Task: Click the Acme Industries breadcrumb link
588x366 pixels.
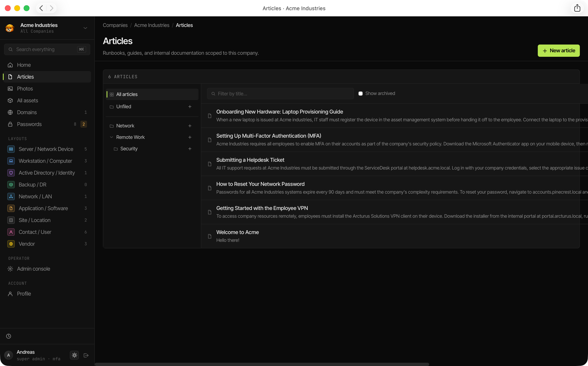Action: click(152, 25)
